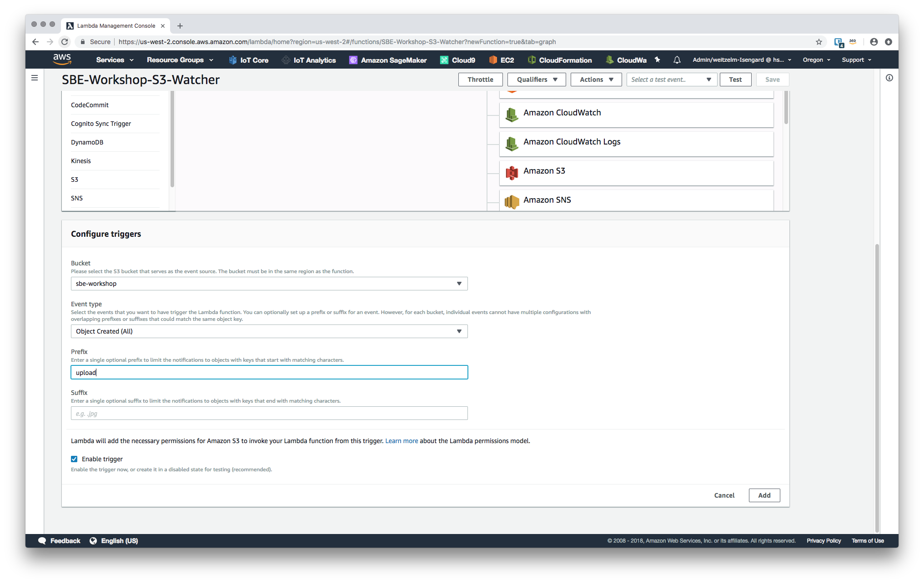Open the Resource Groups menu
The height and width of the screenshot is (584, 924).
pyautogui.click(x=180, y=60)
